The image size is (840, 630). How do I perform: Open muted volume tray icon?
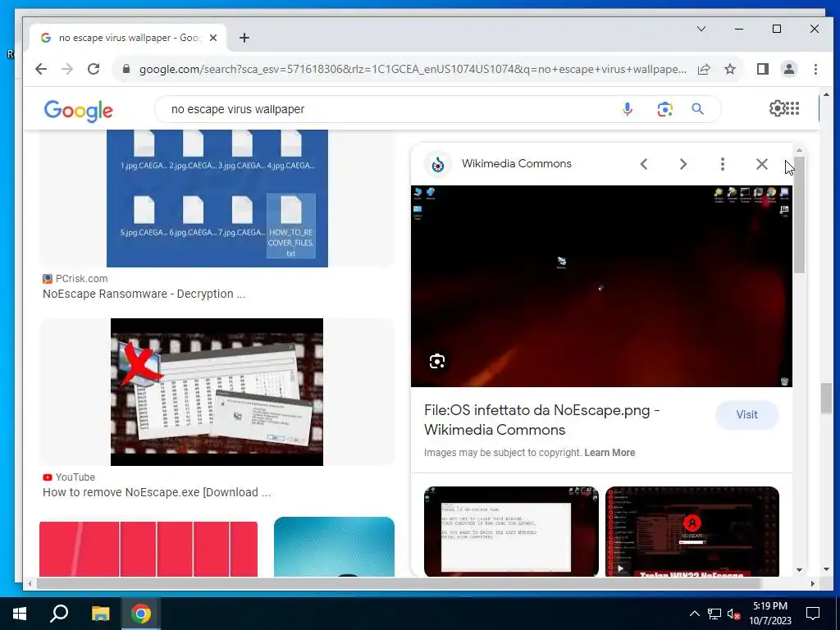pos(733,614)
